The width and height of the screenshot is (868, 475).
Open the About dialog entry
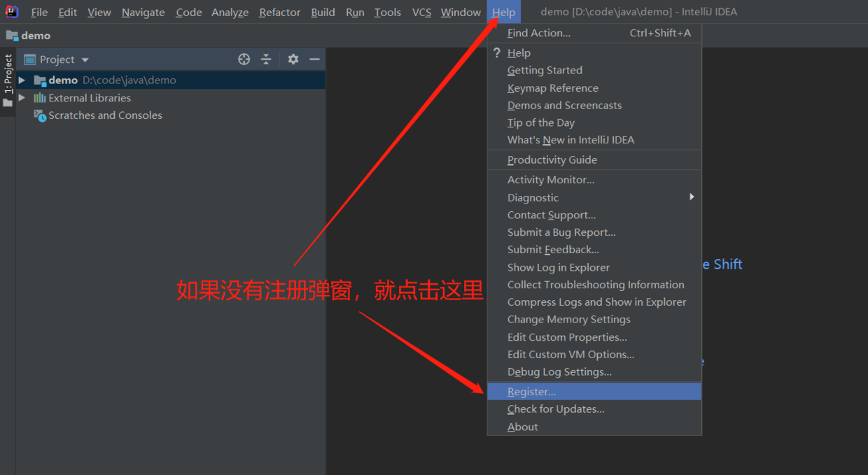(594, 427)
